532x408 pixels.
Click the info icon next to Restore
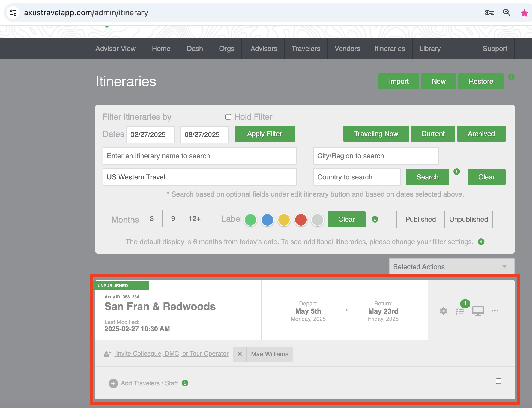pos(511,77)
